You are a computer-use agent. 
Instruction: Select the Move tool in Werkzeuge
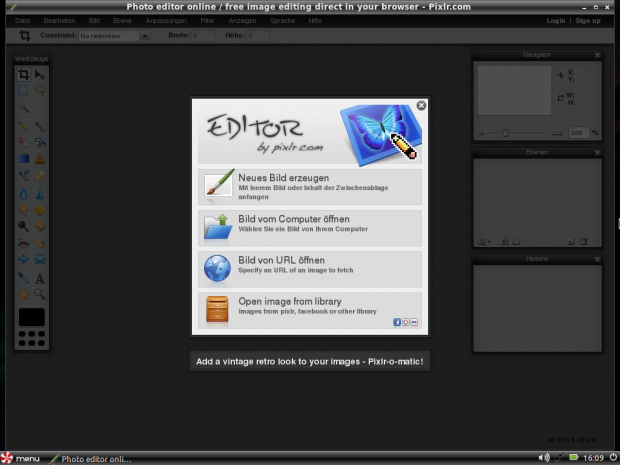(40, 74)
